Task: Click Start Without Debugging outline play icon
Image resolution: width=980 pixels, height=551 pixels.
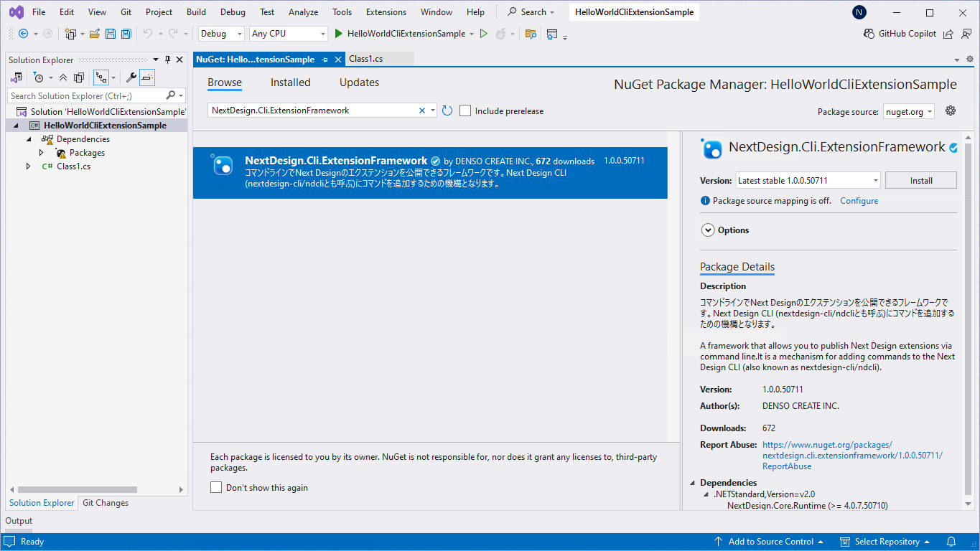Action: pyautogui.click(x=484, y=34)
